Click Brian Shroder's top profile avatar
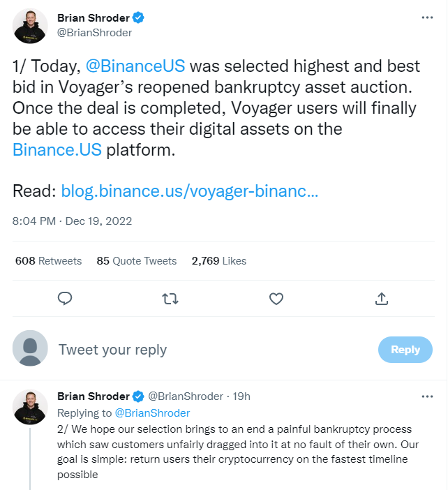The height and width of the screenshot is (490, 448). tap(31, 26)
